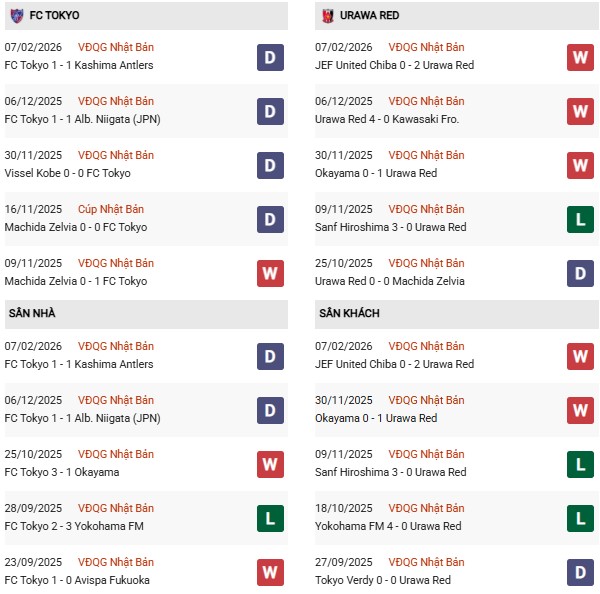The width and height of the screenshot is (600, 594).
Task: Select the FC TOKYO header tab
Action: tap(55, 16)
